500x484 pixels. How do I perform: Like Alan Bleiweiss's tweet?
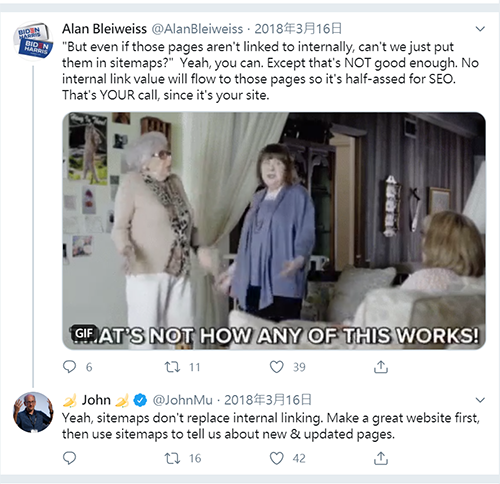(x=276, y=367)
